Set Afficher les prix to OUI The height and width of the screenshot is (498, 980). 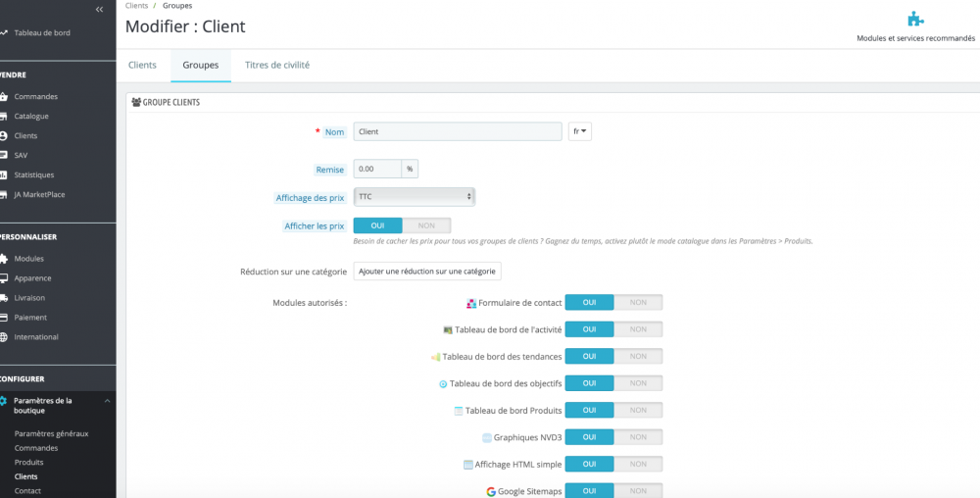pos(377,225)
